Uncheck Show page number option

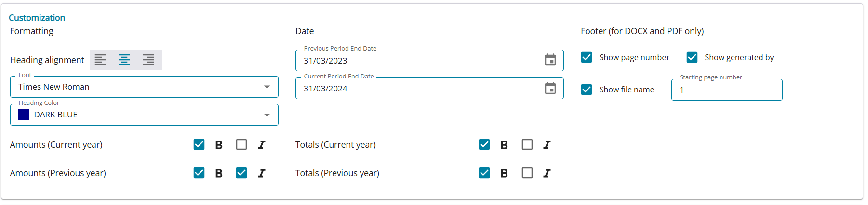coord(587,57)
